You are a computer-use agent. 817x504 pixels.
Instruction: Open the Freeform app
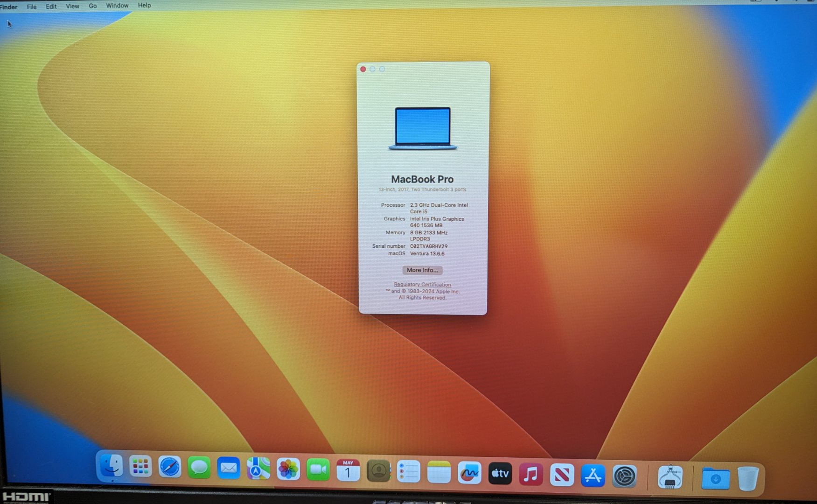click(x=469, y=473)
